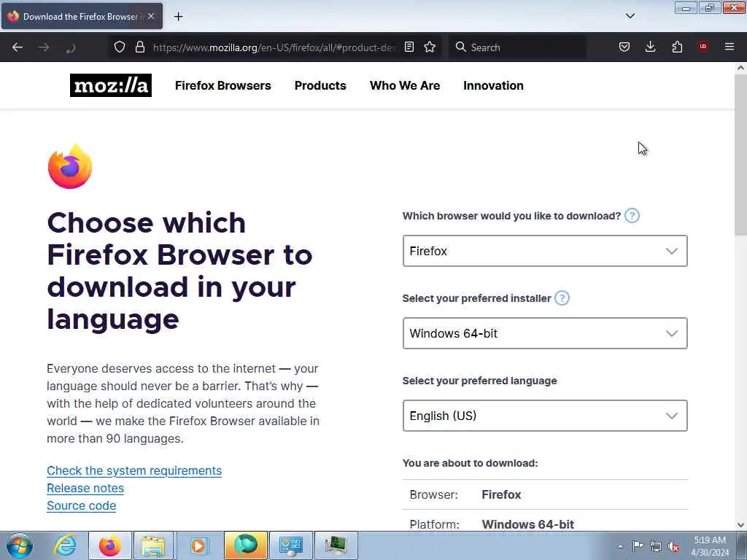Open the network tray icon
747x560 pixels.
tap(656, 546)
